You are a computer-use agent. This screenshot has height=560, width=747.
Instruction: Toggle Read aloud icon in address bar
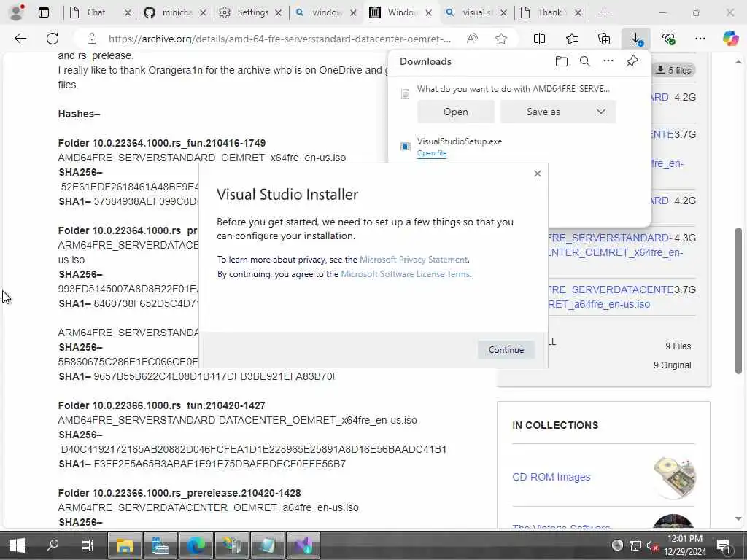tap(472, 39)
